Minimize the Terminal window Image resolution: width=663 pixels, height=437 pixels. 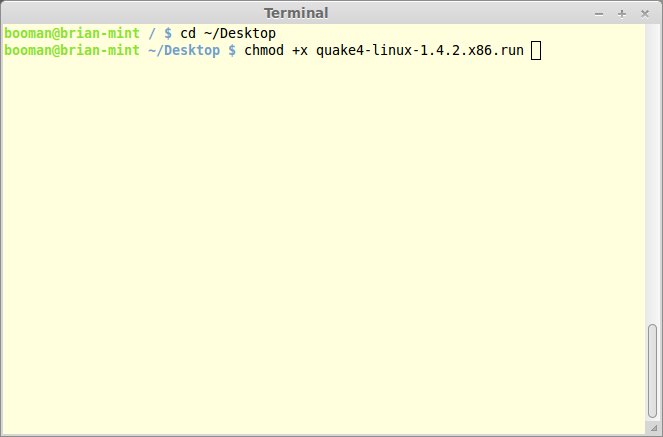point(599,14)
